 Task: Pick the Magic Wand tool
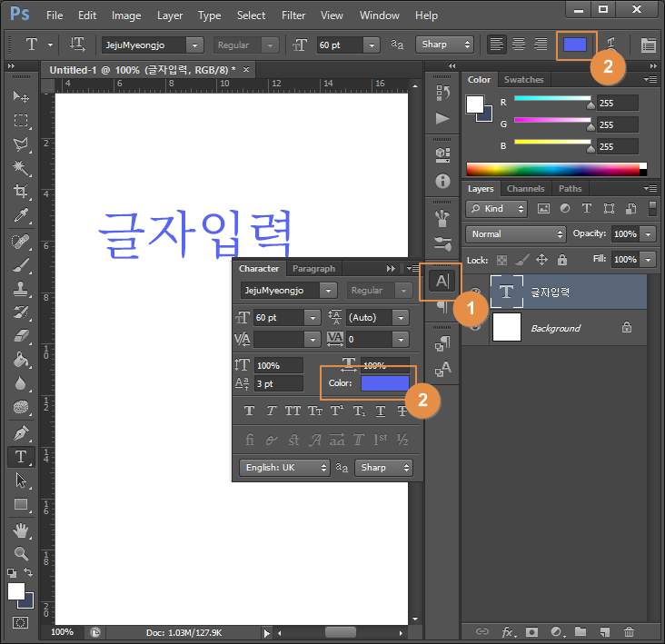pyautogui.click(x=20, y=167)
